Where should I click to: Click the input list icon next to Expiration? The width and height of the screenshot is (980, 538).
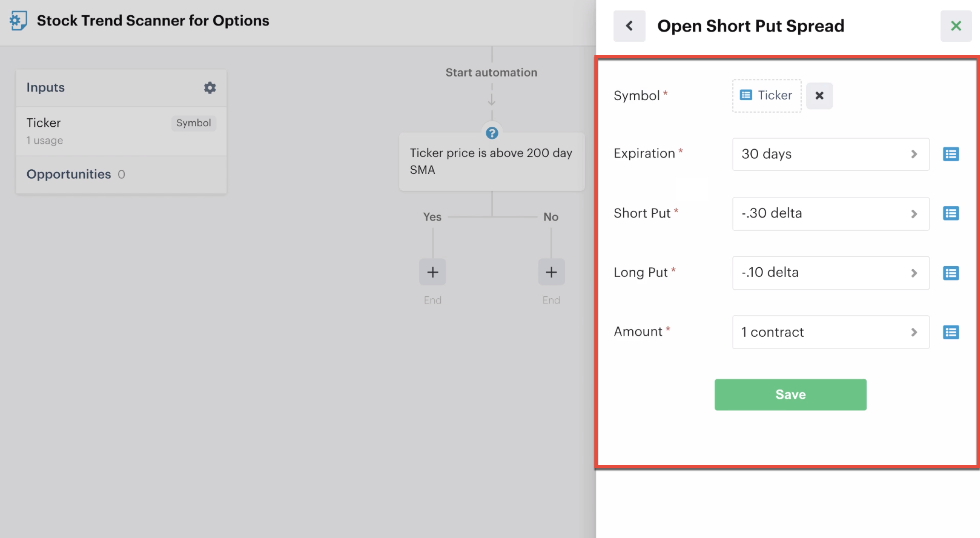951,154
